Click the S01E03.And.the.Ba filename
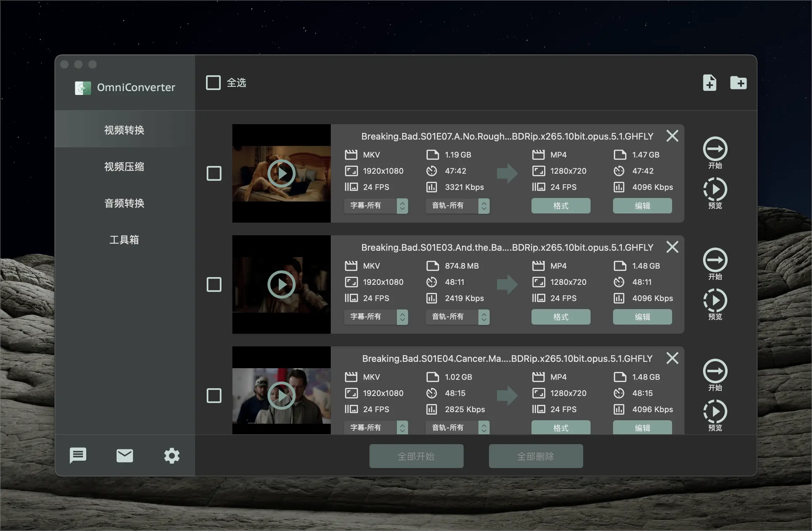 pyautogui.click(x=507, y=247)
